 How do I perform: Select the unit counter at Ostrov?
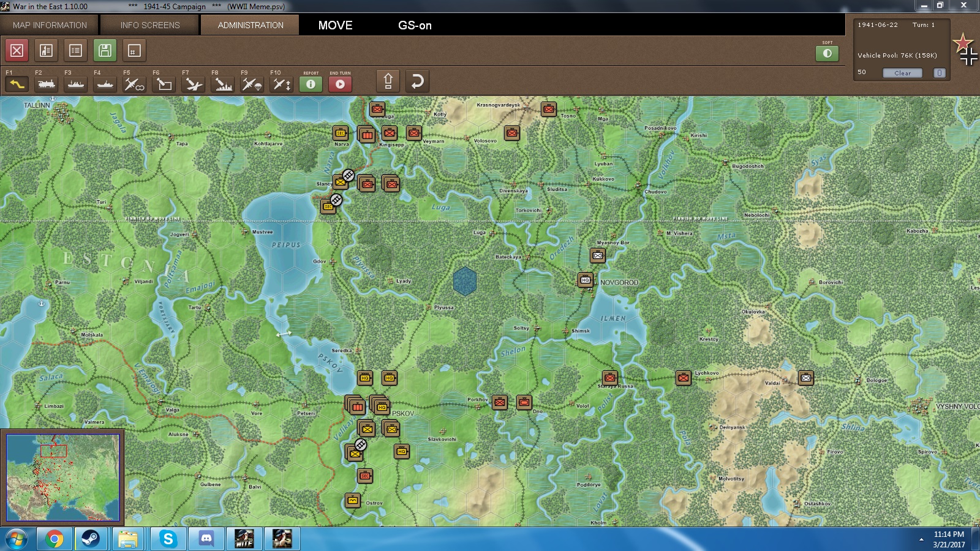click(353, 500)
